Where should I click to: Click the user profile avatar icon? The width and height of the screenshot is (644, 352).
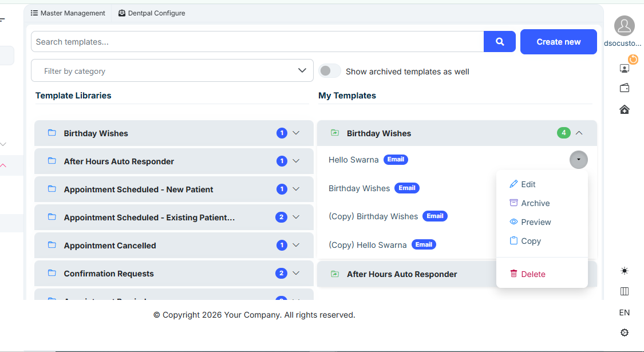(624, 26)
